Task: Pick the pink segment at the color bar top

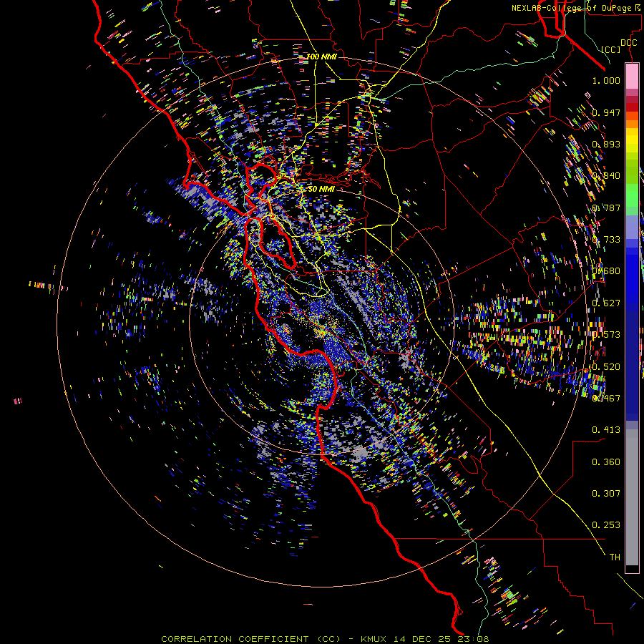Action: [632, 76]
